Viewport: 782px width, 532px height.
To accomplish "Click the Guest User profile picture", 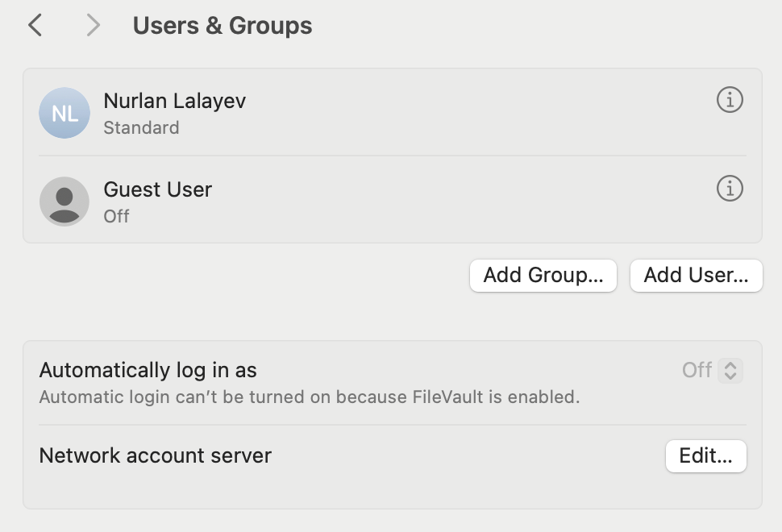I will click(64, 202).
